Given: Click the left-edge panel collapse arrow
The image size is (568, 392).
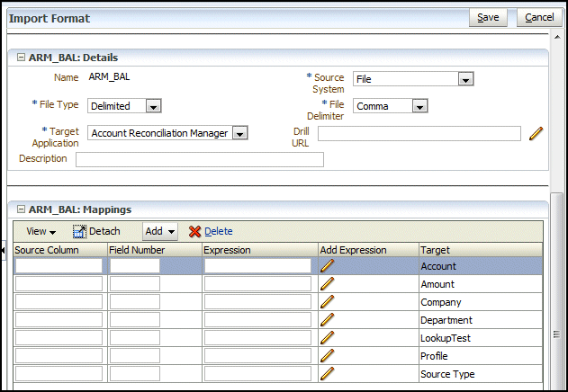Looking at the screenshot, I should 3,250.
